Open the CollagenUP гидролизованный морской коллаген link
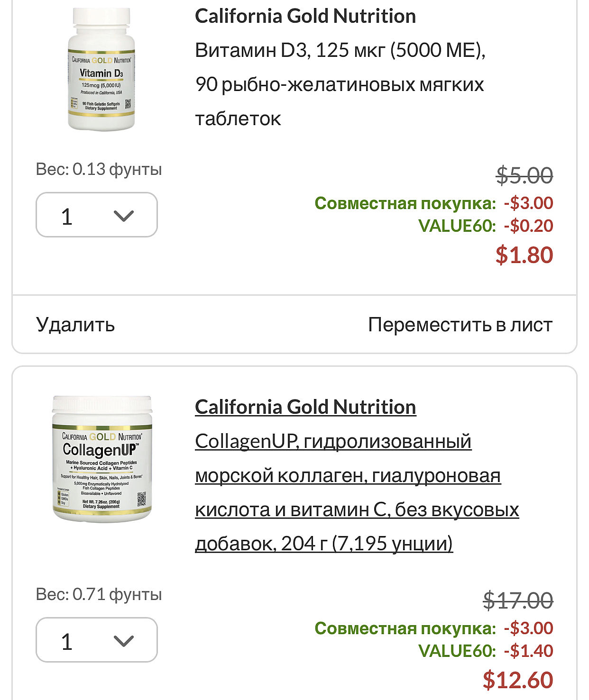589x700 pixels. tap(357, 492)
